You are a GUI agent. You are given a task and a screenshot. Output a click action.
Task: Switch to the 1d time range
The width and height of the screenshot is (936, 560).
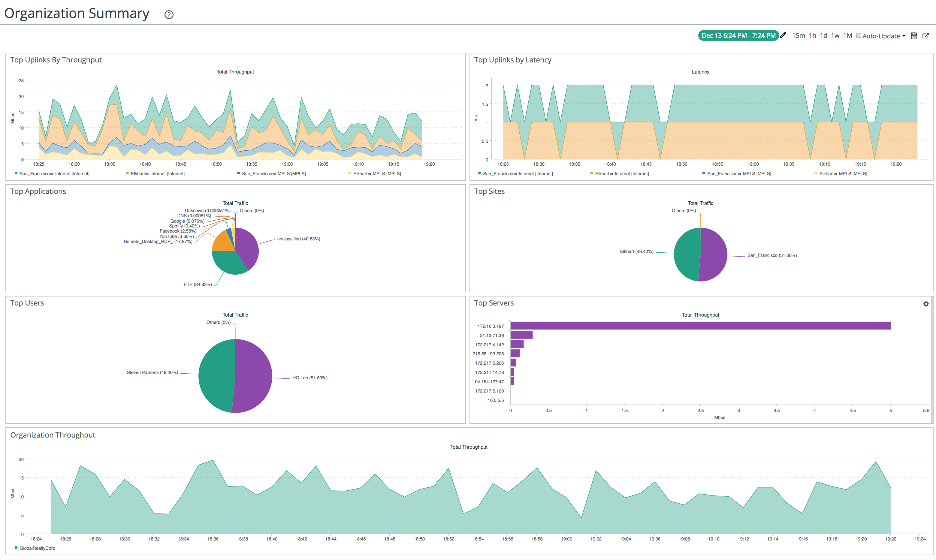[x=823, y=35]
